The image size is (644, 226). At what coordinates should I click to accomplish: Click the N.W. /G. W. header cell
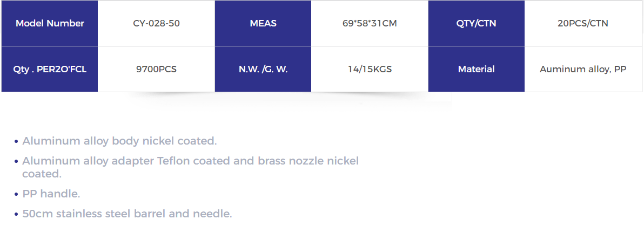[263, 69]
